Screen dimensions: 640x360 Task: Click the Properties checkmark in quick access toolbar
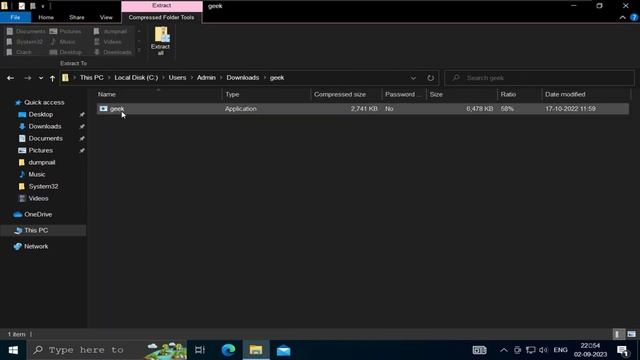click(x=22, y=6)
